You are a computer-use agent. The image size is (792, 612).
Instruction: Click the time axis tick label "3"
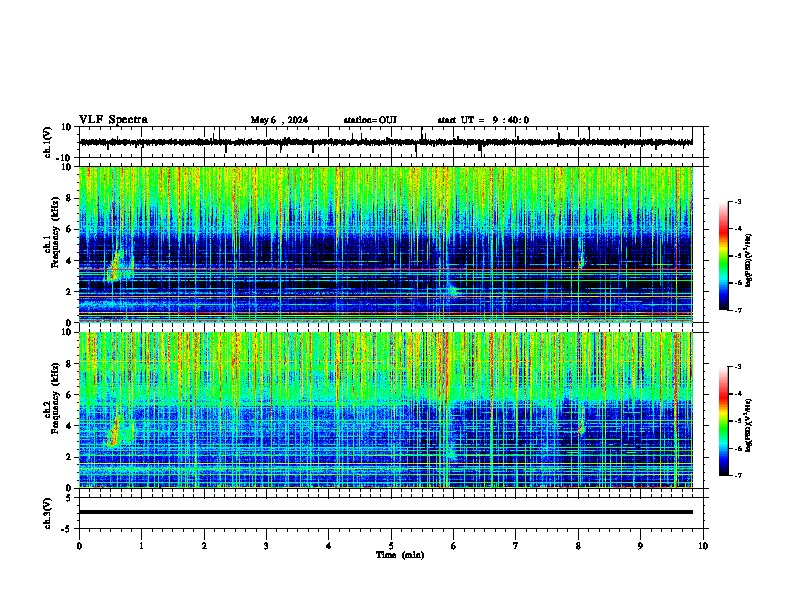pyautogui.click(x=266, y=546)
